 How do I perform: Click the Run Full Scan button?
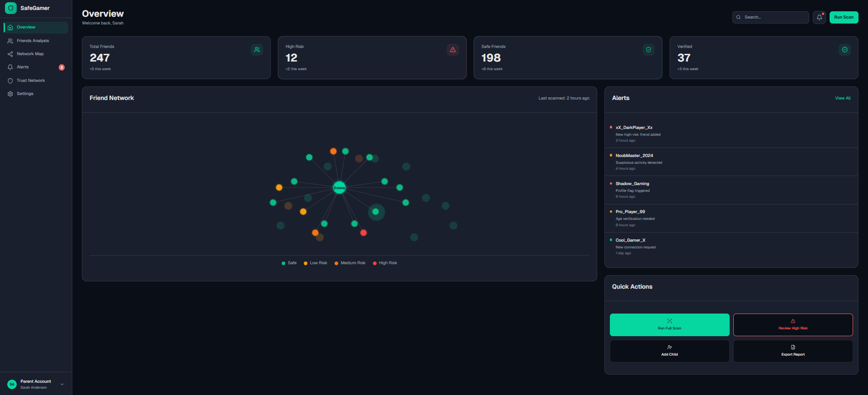[669, 325]
